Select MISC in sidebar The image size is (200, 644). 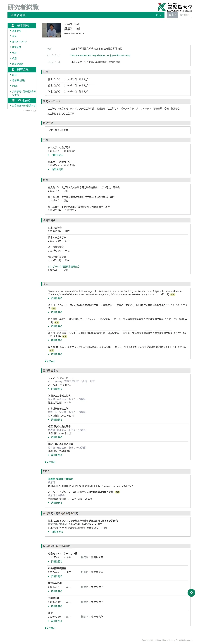(15, 86)
